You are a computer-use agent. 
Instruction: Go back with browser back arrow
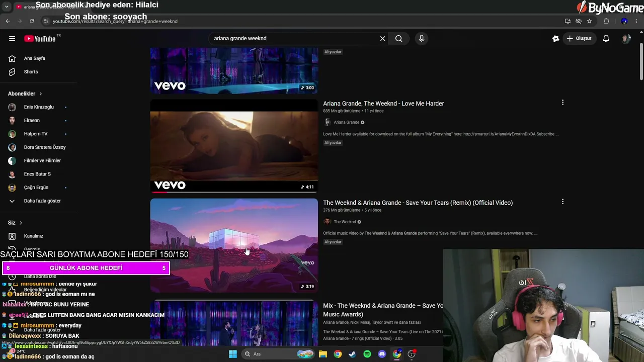[8, 21]
